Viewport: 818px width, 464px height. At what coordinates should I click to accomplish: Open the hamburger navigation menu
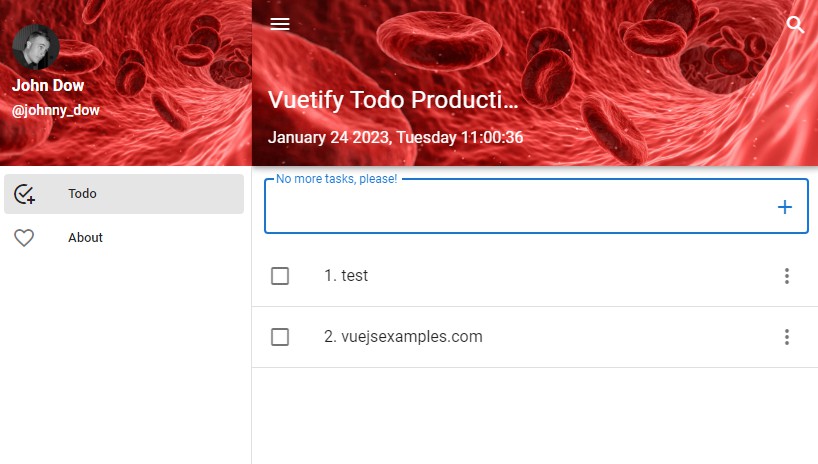point(280,25)
